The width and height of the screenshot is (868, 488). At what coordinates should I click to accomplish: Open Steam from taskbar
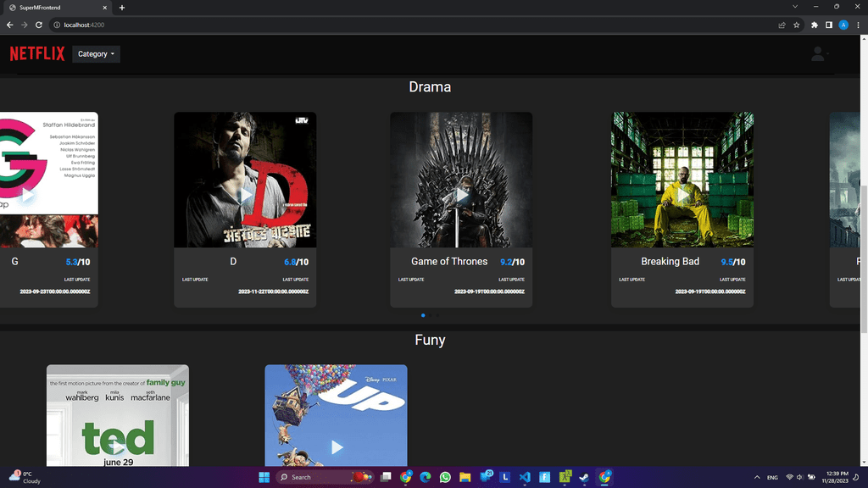(584, 477)
